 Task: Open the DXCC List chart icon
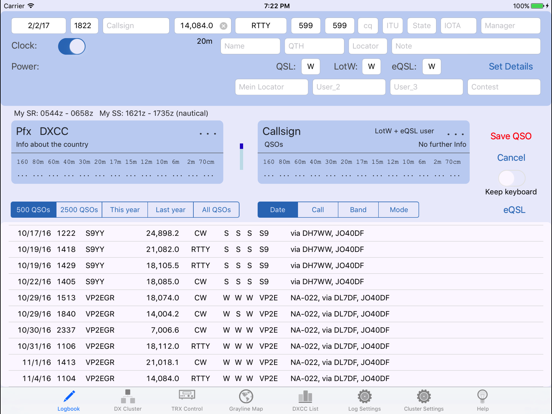point(305,396)
